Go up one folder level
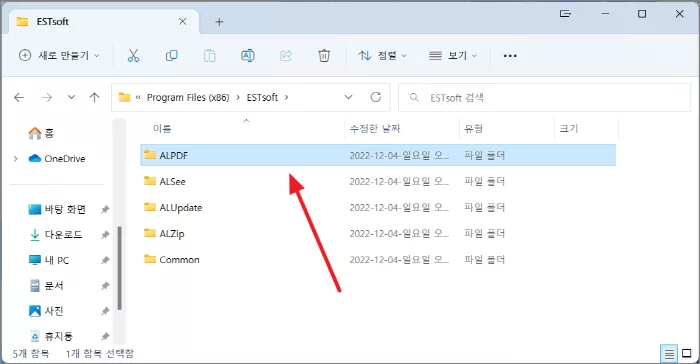 pos(94,97)
